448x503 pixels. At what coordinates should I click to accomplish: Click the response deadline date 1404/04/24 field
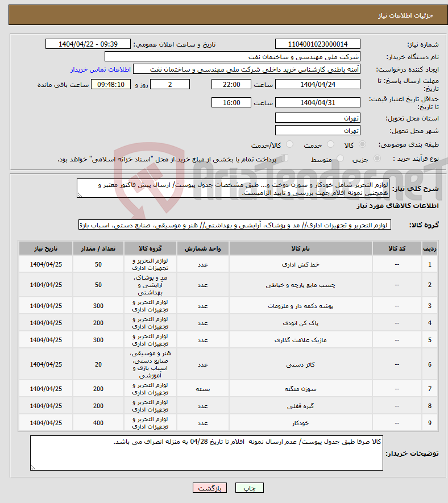pyautogui.click(x=318, y=84)
